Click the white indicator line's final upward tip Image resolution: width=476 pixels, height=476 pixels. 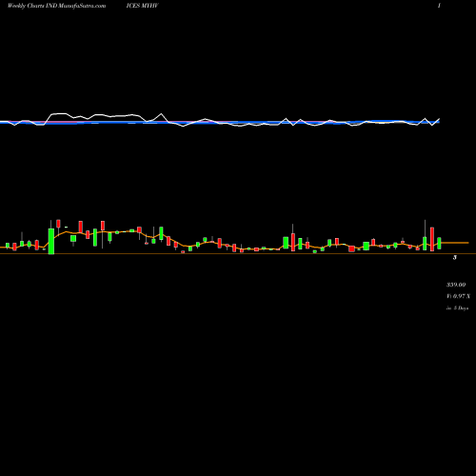coord(440,119)
